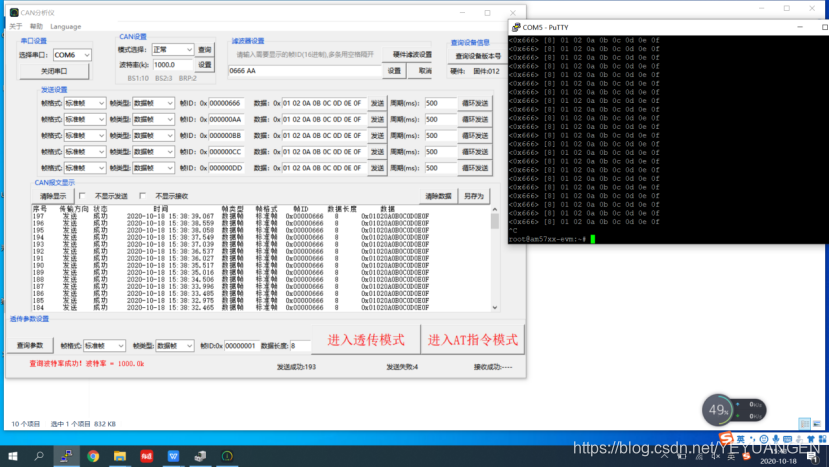Image resolution: width=830 pixels, height=467 pixels.
Task: Click the CAN message log vertical scrollbar
Action: tap(494, 260)
